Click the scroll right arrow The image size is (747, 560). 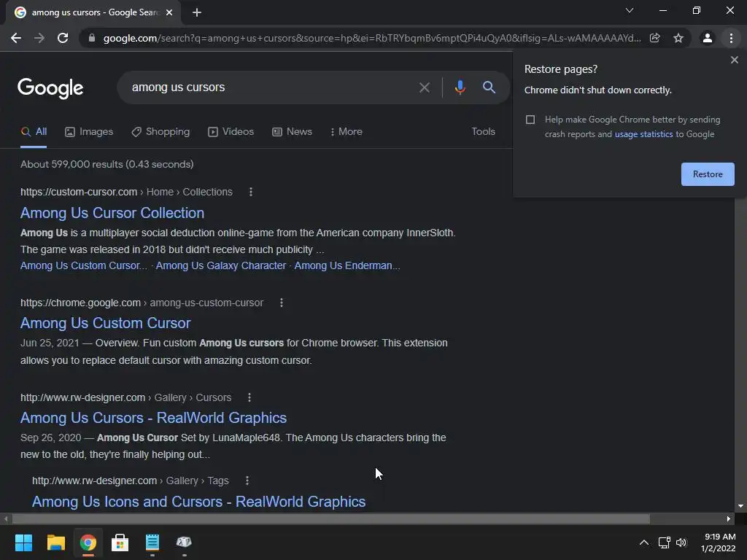729,519
